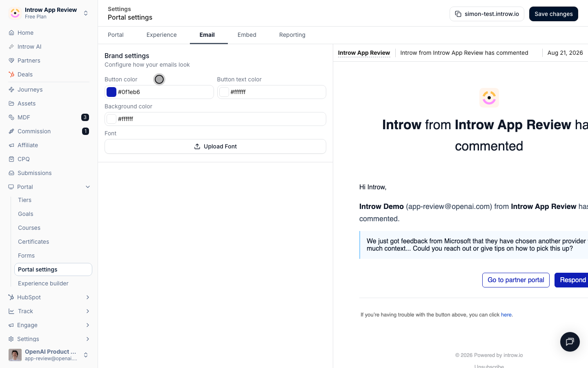Click the Submissions inbox icon
The width and height of the screenshot is (588, 368).
coord(11,173)
